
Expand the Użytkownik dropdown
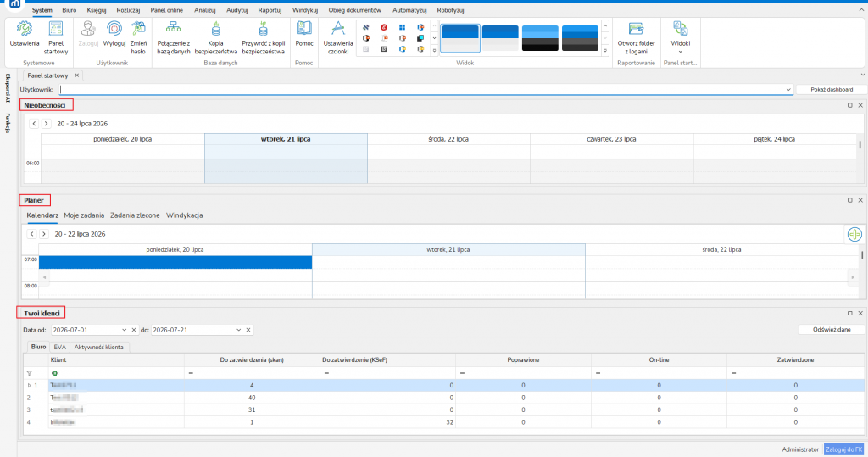coord(787,90)
